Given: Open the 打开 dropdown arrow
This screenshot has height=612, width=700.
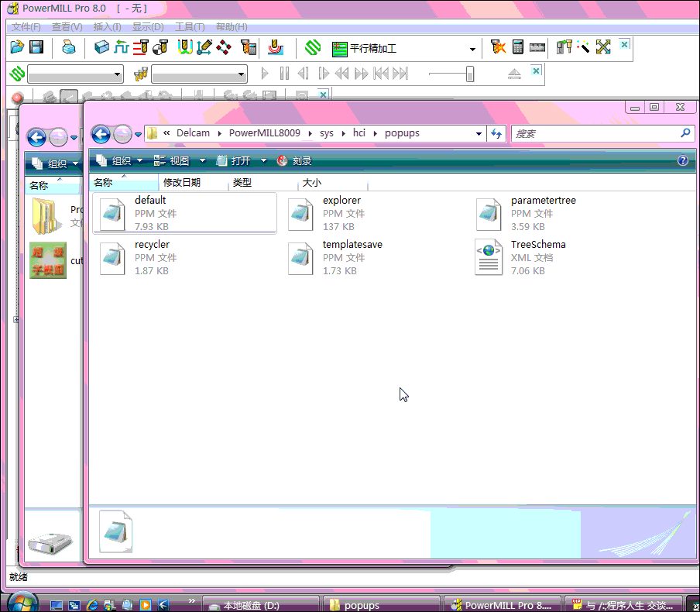Looking at the screenshot, I should pos(264,160).
